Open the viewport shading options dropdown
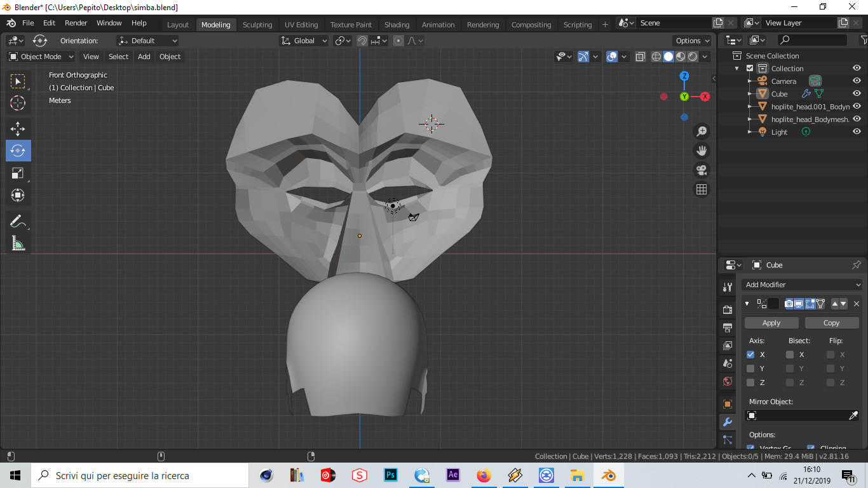The image size is (868, 488). pos(706,57)
